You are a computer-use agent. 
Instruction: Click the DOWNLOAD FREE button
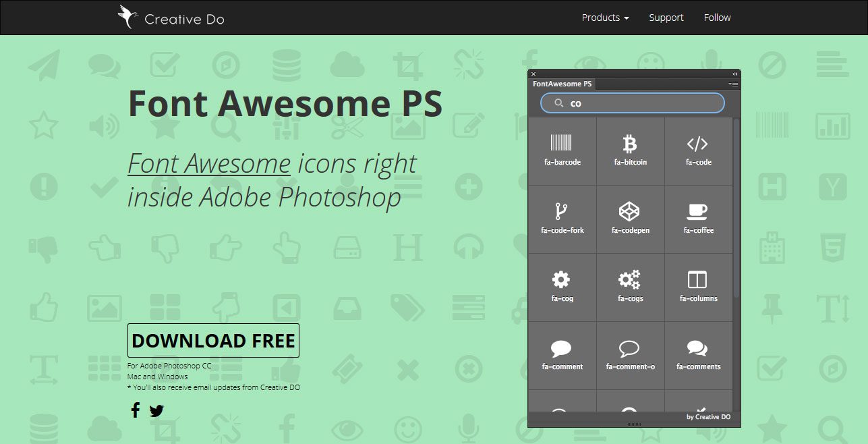pyautogui.click(x=213, y=340)
